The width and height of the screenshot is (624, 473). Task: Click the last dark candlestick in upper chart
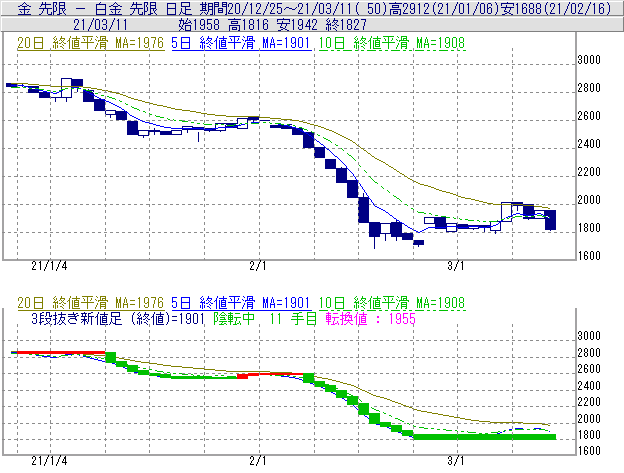tap(550, 220)
